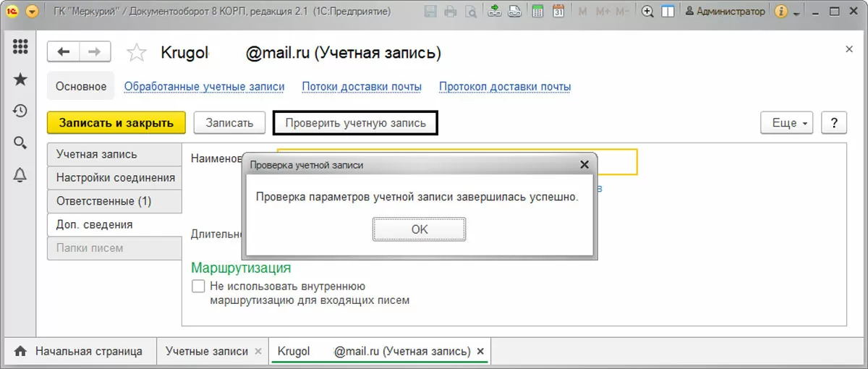This screenshot has width=868, height=369.
Task: Click Записать и закрыть button
Action: click(116, 123)
